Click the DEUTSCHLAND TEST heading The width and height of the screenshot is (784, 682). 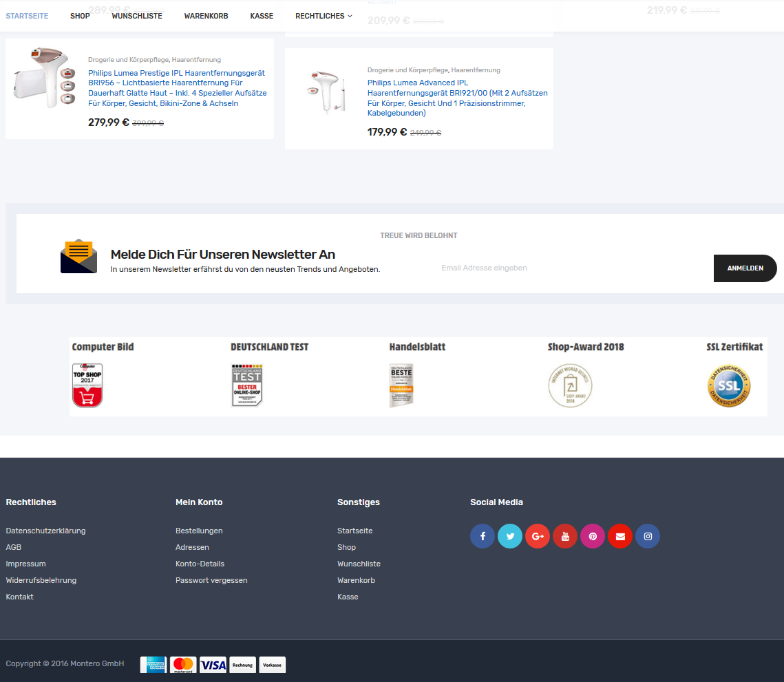pos(270,347)
